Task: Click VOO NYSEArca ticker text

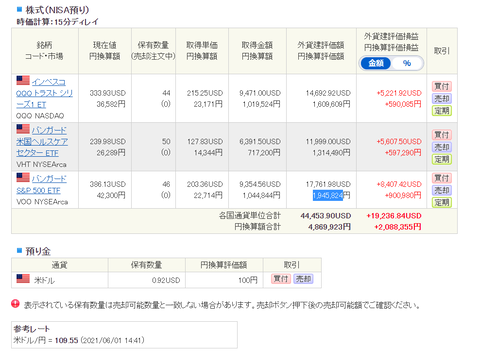Action: (42, 202)
